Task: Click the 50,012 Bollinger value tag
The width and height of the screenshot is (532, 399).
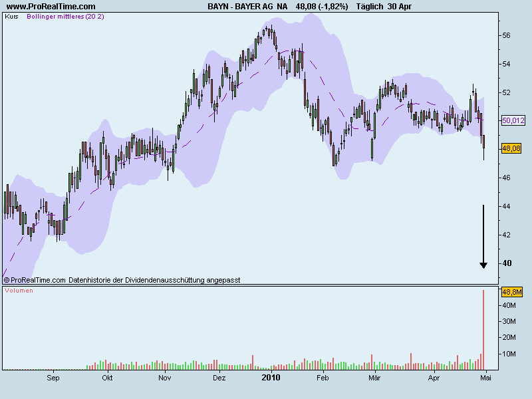Action: 513,120
